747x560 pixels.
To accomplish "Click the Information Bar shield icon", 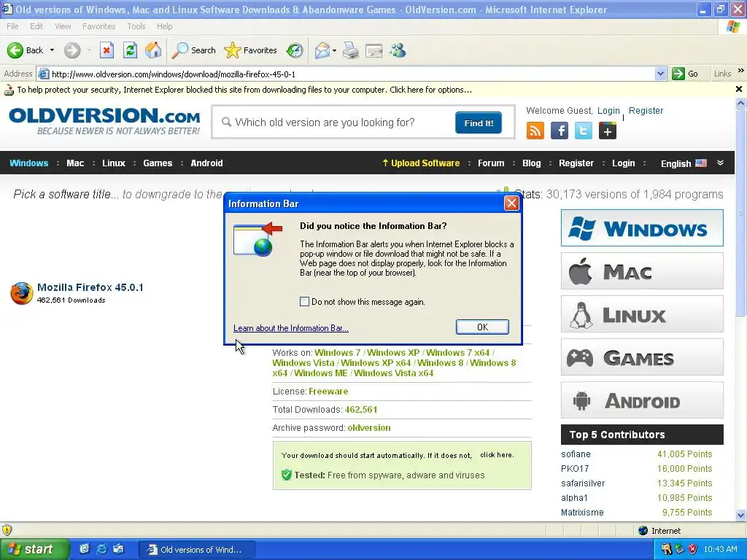I will click(x=9, y=90).
